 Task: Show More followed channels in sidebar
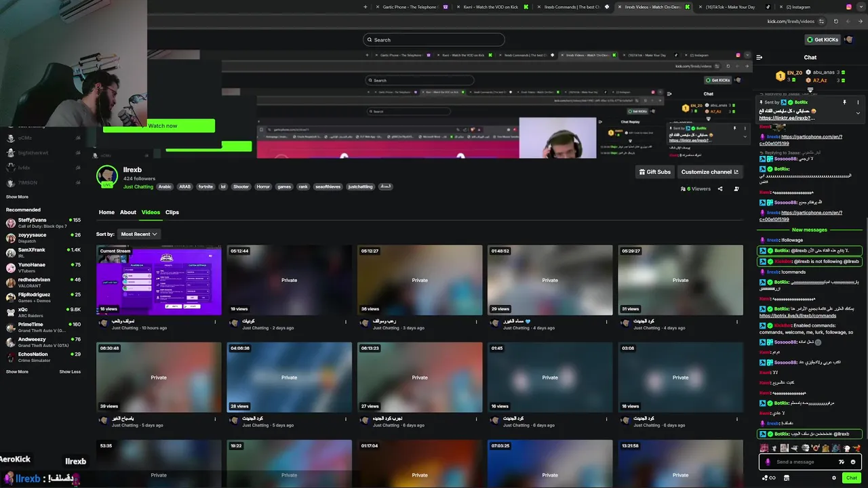(x=17, y=197)
